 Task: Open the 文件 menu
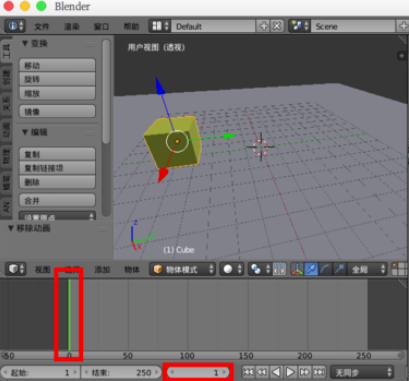point(42,26)
